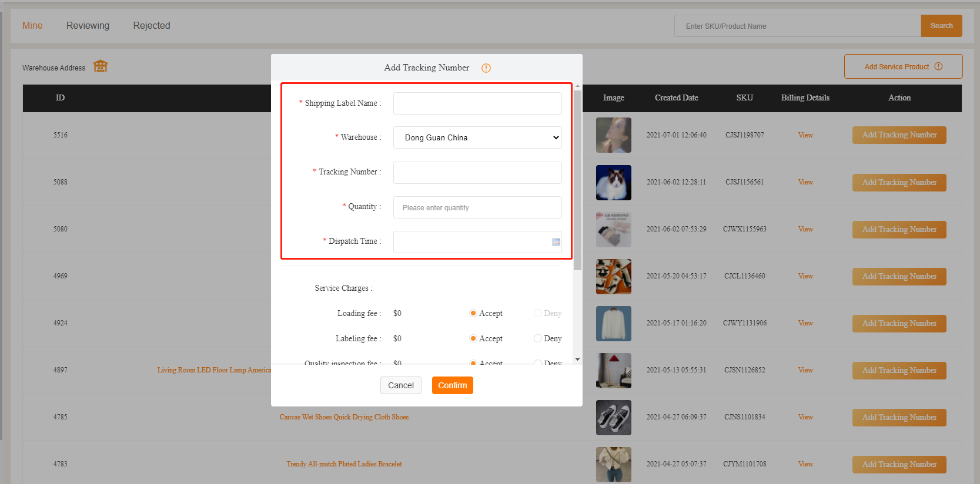Click the info icon in Add Service Product

click(938, 66)
